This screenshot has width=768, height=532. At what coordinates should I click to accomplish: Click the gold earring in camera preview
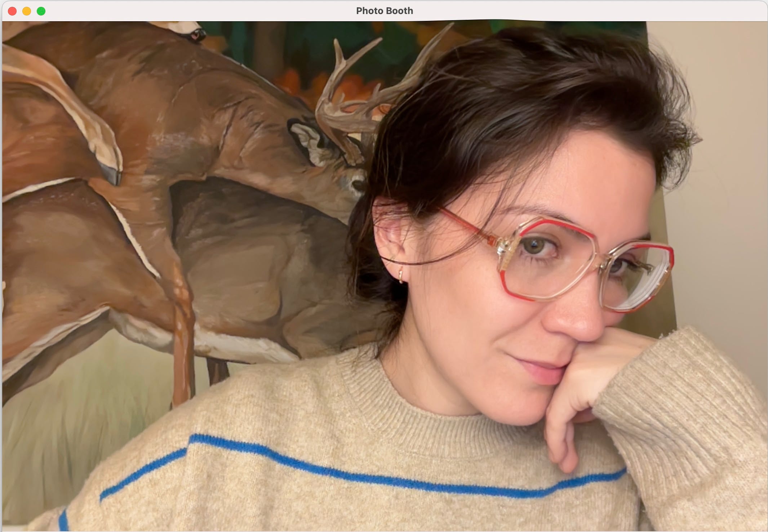401,276
